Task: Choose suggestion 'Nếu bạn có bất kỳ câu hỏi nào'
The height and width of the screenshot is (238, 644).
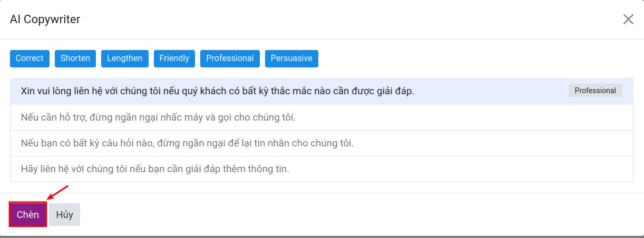Action: [x=321, y=143]
